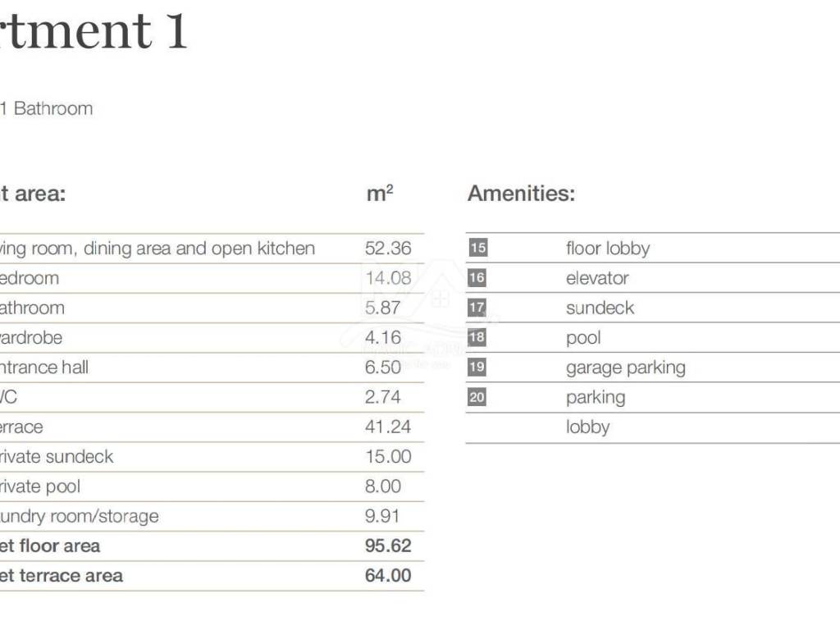Viewport: 840px width, 630px height.
Task: Click the number 16 elevator badge
Action: tap(477, 277)
